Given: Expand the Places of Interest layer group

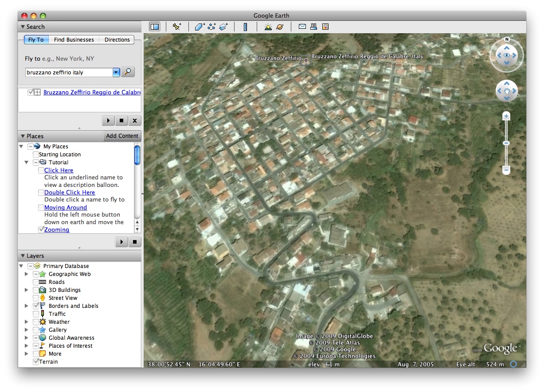Looking at the screenshot, I should coord(26,346).
